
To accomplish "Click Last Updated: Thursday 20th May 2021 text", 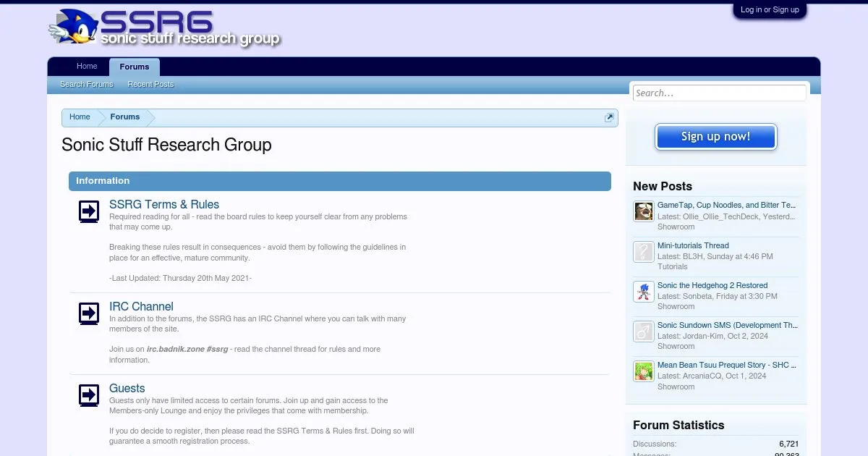I will click(181, 278).
